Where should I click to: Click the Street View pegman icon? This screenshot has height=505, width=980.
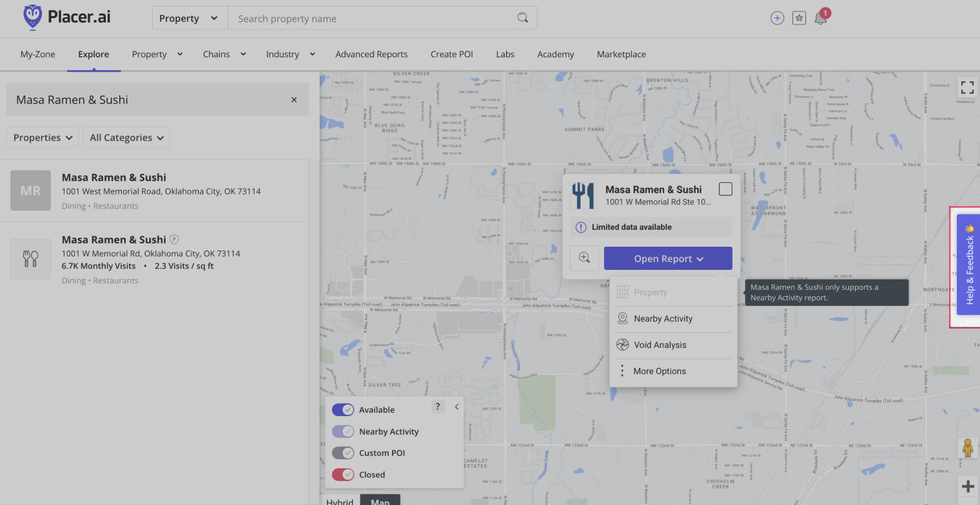(968, 448)
